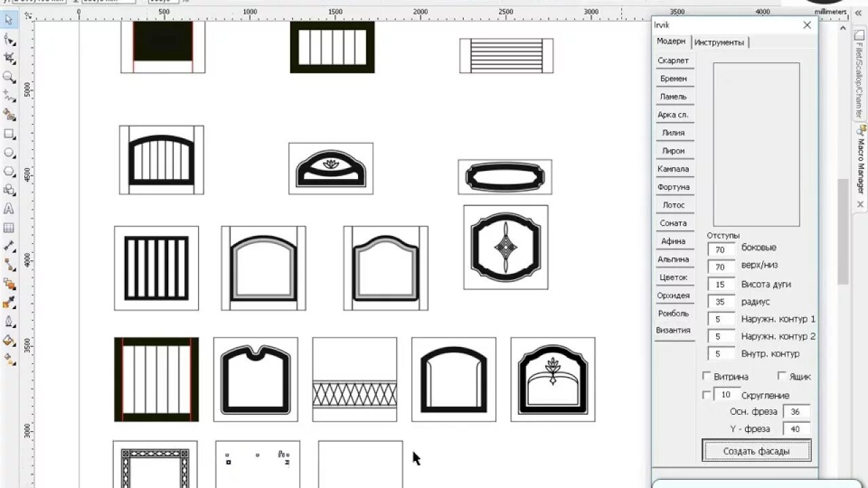Screen dimensions: 868x488
Task: Select the Лиром facade button
Action: pyautogui.click(x=673, y=151)
